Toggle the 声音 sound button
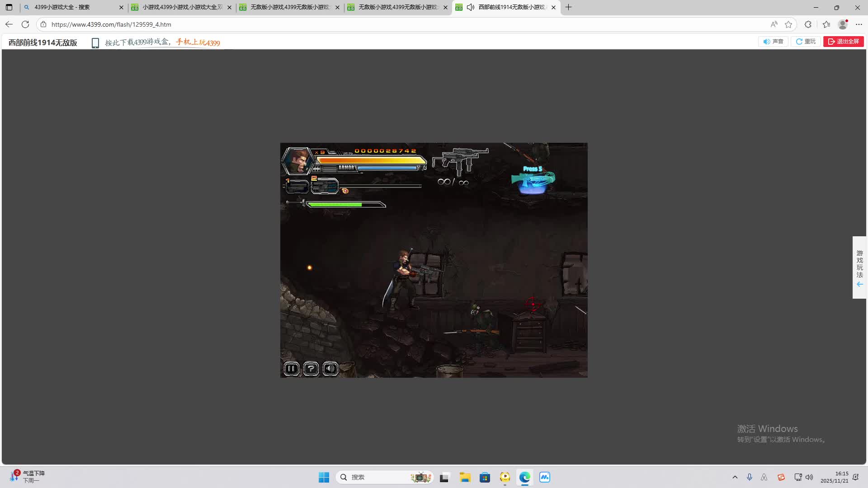This screenshot has height=488, width=868. point(773,42)
